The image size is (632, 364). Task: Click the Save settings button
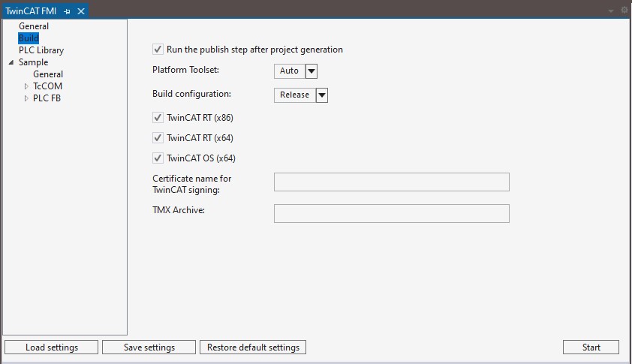click(x=149, y=347)
